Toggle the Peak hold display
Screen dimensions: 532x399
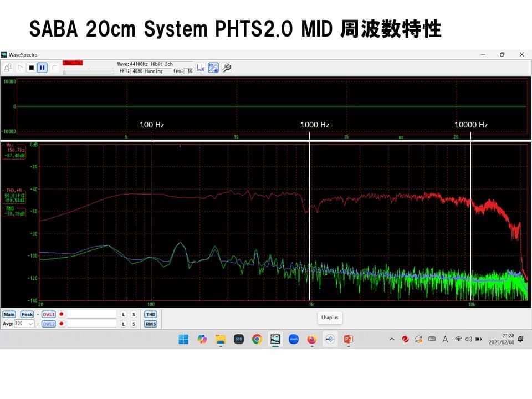coord(27,314)
